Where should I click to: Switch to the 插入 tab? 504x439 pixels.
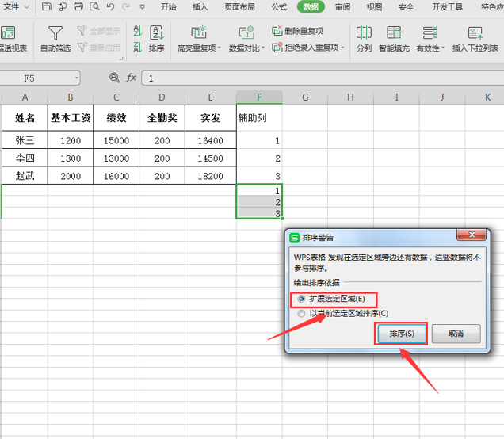(200, 7)
